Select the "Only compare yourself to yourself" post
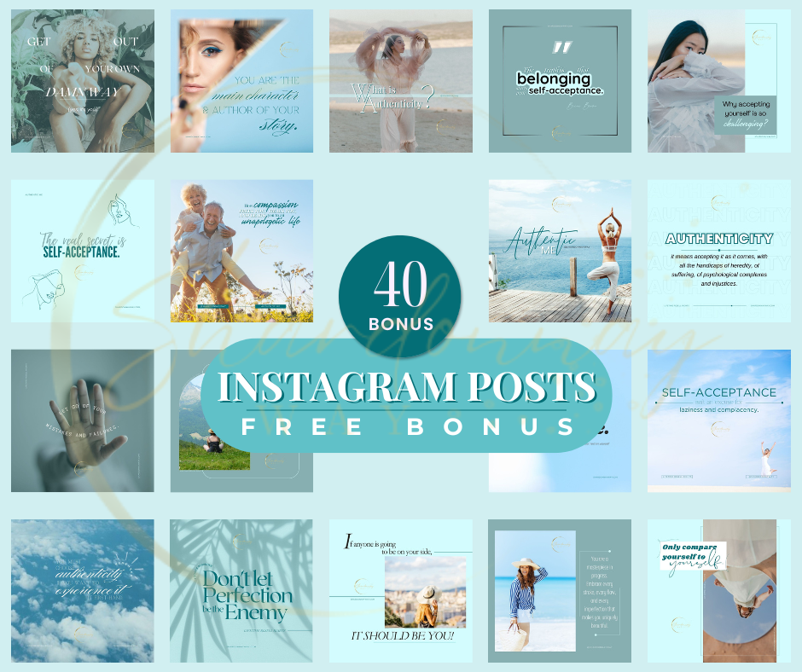802x672 pixels. pos(718,590)
